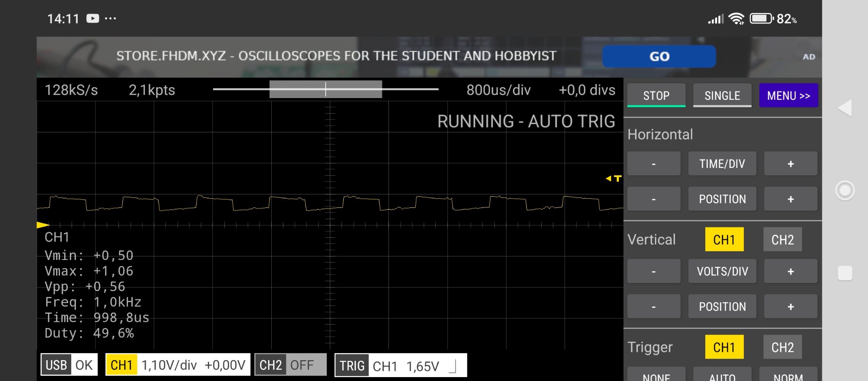Screen dimensions: 868x381
Task: Select CH2 as Trigger source
Action: [782, 347]
